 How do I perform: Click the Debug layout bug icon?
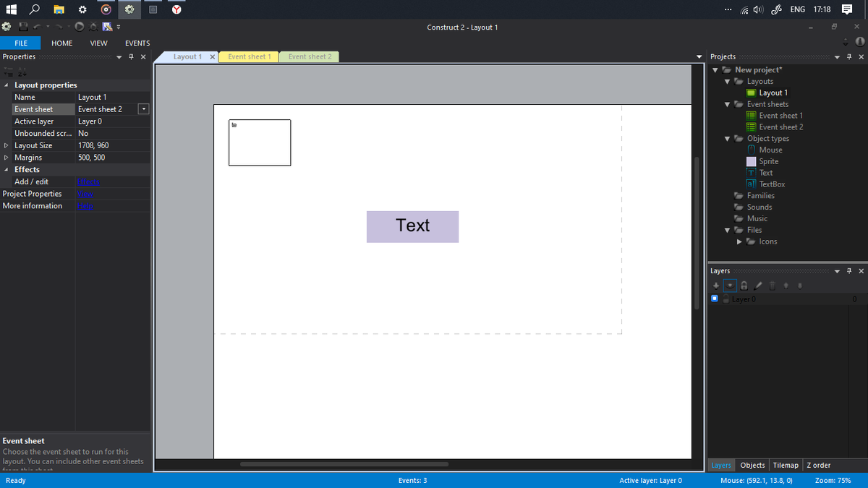tap(93, 27)
